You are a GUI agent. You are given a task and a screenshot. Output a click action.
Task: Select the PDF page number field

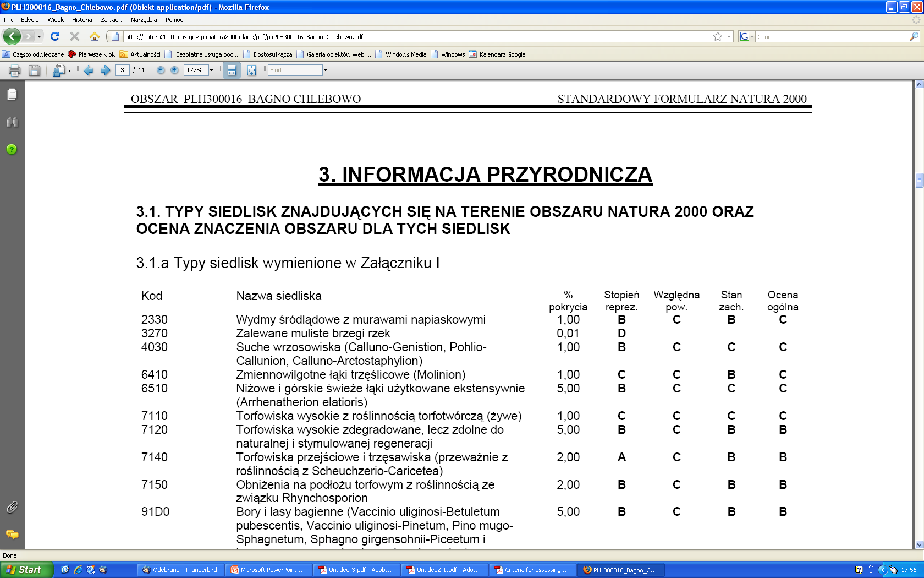click(122, 70)
